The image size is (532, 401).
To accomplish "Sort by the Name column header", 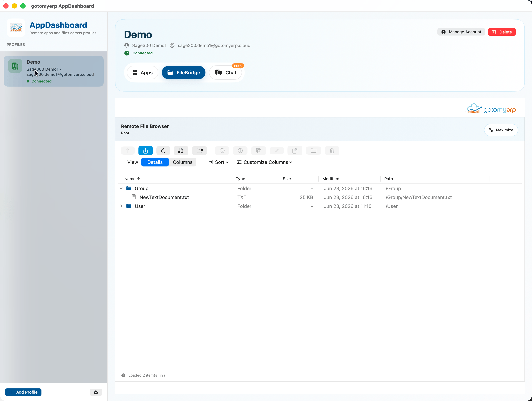I will coord(132,178).
